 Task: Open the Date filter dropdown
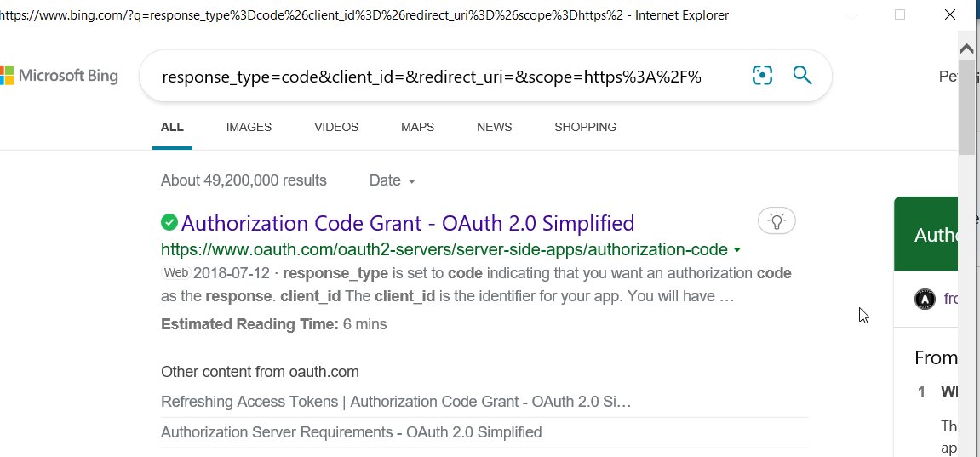pos(393,181)
